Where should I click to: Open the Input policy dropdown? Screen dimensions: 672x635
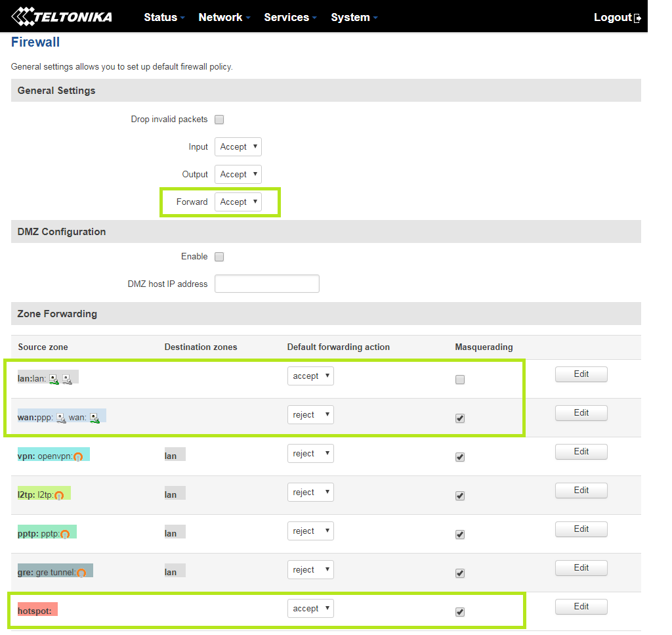238,147
